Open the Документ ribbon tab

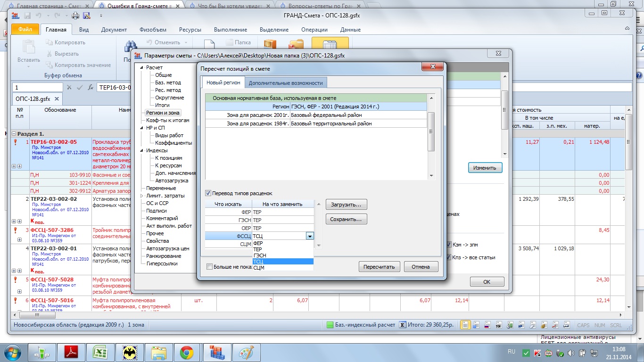[114, 30]
